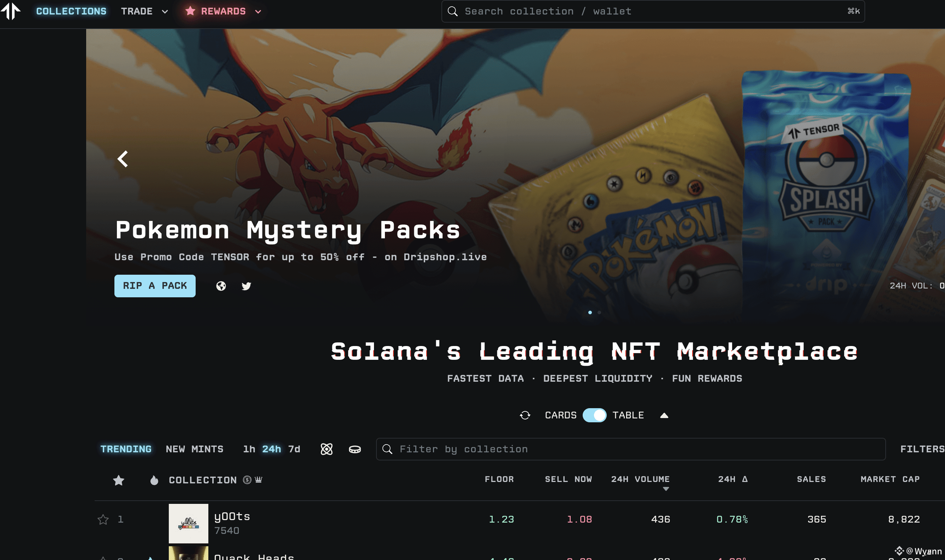
Task: Collapse section with triangle beside TABLE
Action: (x=664, y=416)
